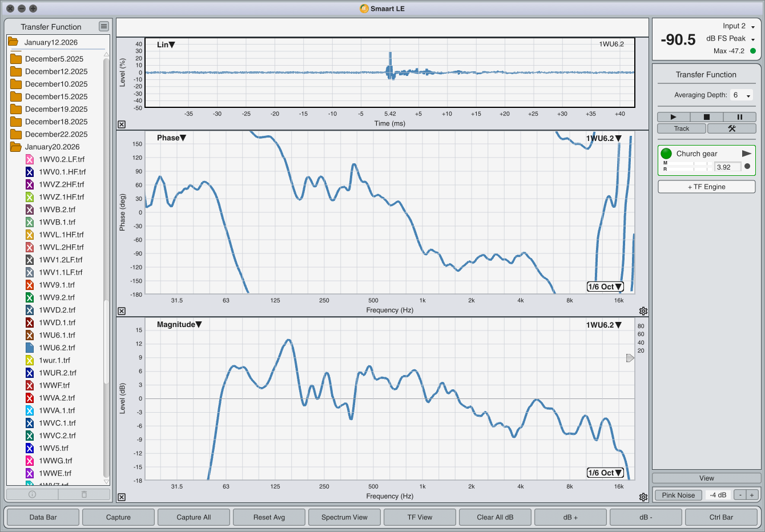Close the impulse response Lin pane

pyautogui.click(x=122, y=124)
